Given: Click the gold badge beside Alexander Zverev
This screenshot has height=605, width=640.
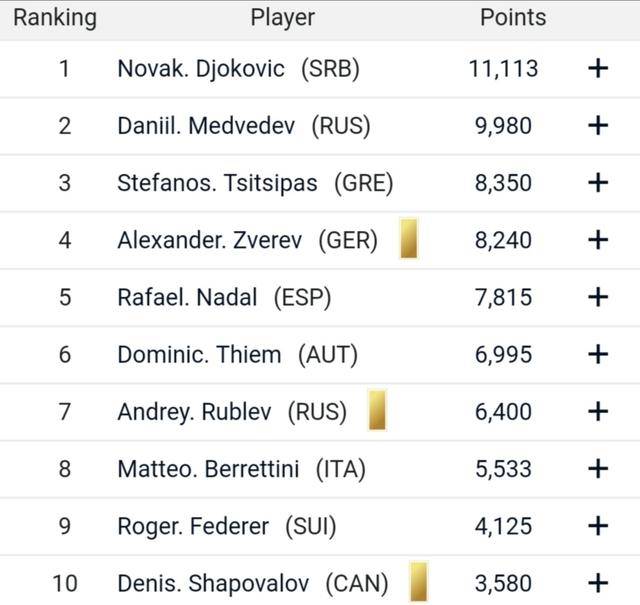Looking at the screenshot, I should tap(409, 239).
